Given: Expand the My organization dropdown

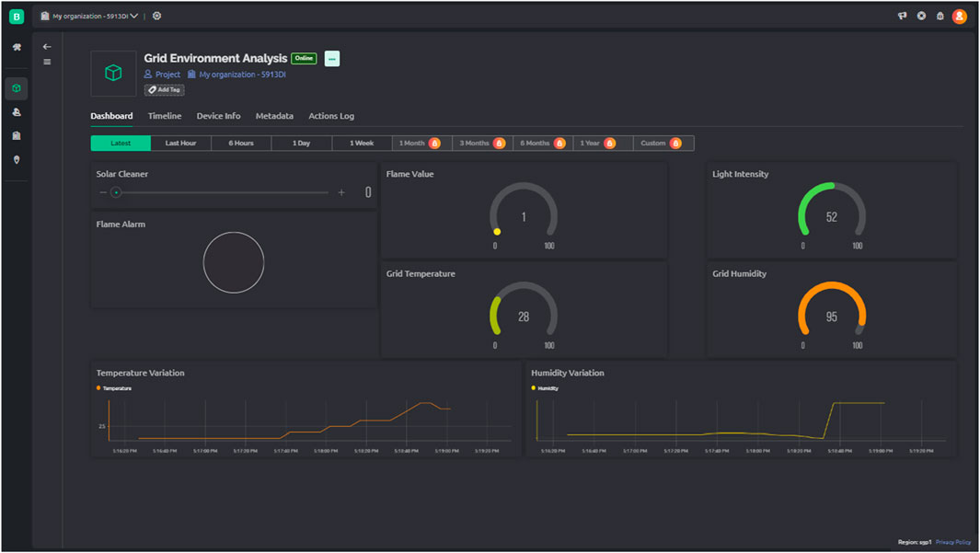Looking at the screenshot, I should 89,16.
